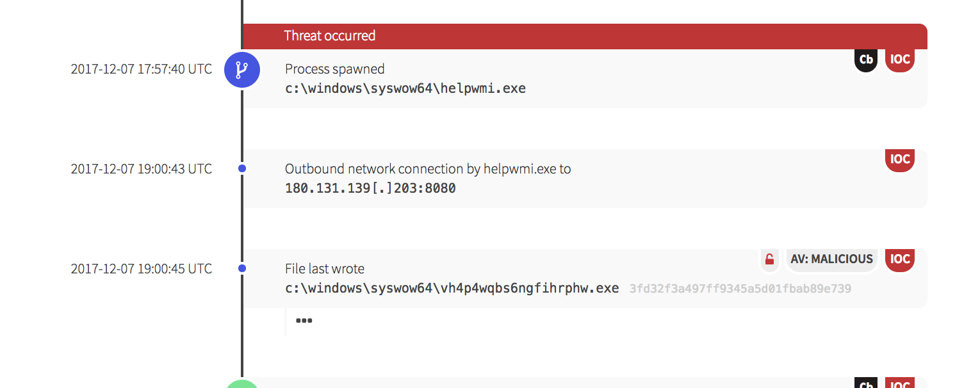Click the File last wrote event label

[324, 269]
